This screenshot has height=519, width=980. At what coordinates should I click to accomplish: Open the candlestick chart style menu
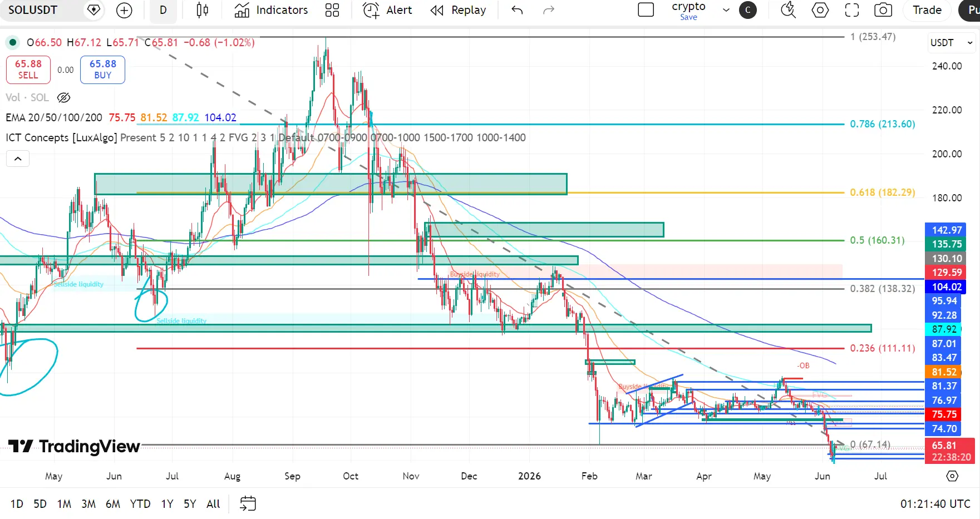pos(203,10)
